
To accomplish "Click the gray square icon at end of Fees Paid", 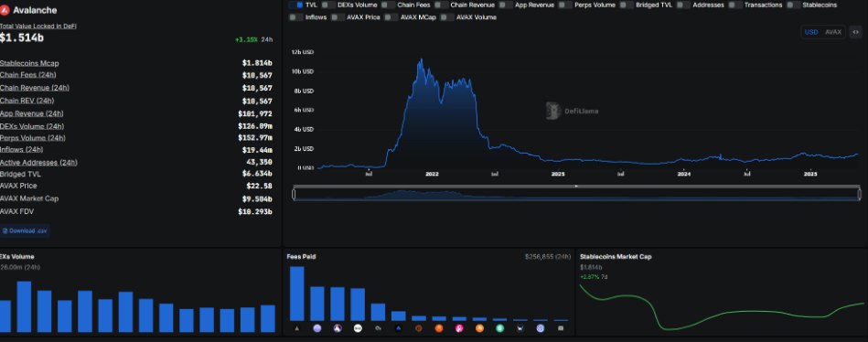I will [x=561, y=328].
